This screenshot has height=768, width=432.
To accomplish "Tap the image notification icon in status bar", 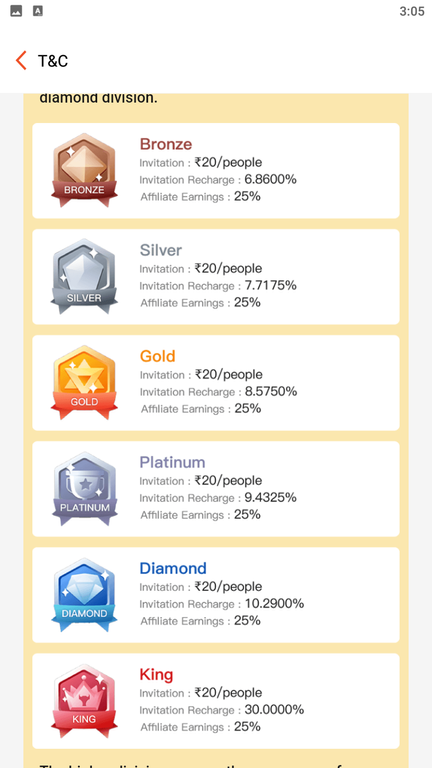I will 16,11.
